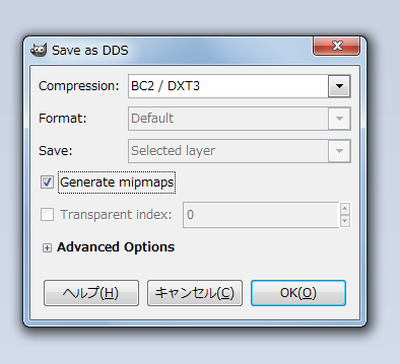Click the Save as DDS title bar
The width and height of the screenshot is (400, 364).
pos(170,50)
